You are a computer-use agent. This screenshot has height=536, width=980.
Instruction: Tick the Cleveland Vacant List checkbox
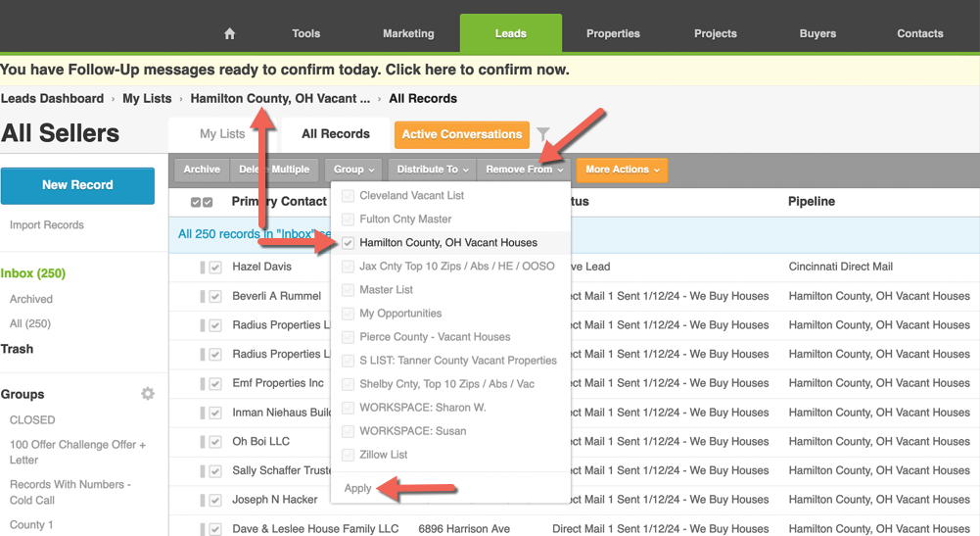(349, 196)
